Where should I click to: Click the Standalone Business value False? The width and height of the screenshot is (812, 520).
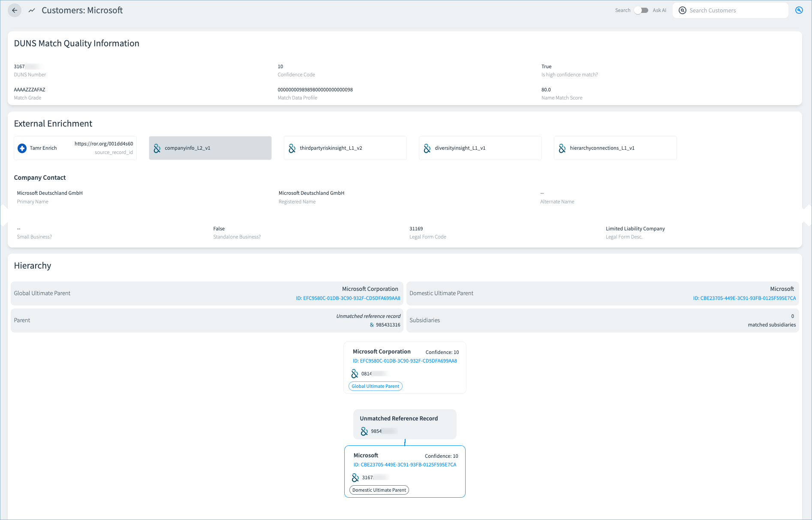tap(219, 229)
